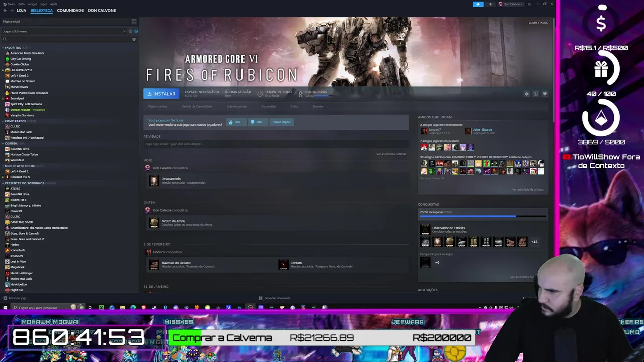Open the Página na loja link
Viewport: 644px width, 362px height.
click(x=157, y=106)
